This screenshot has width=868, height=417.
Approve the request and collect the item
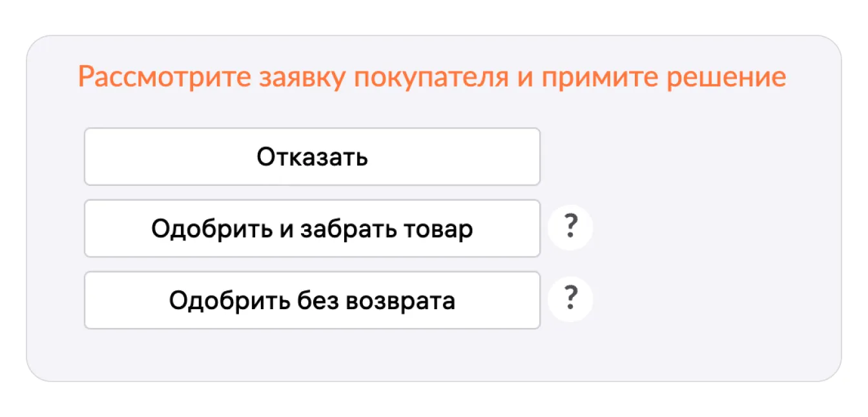(312, 229)
